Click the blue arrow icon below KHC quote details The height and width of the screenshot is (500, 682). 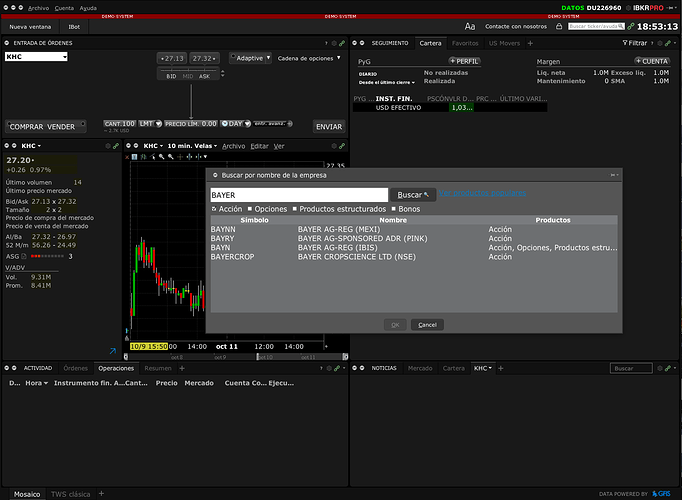point(113,351)
